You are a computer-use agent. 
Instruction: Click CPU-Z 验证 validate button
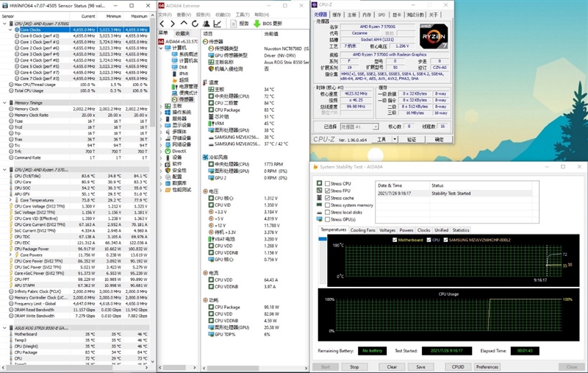pos(412,139)
